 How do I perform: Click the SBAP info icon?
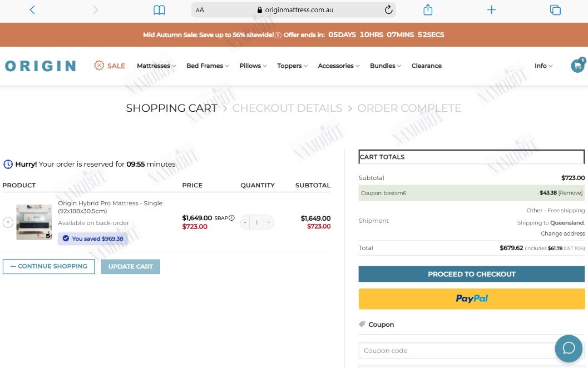click(232, 218)
